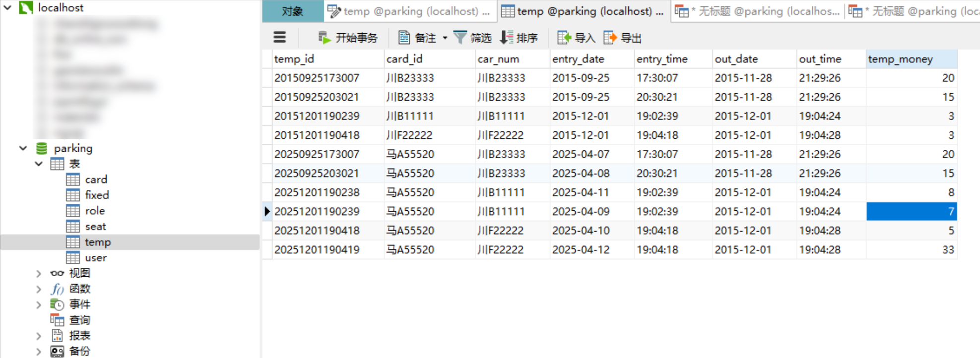This screenshot has height=358, width=980.
Task: Click the parking database icon
Action: pos(42,148)
